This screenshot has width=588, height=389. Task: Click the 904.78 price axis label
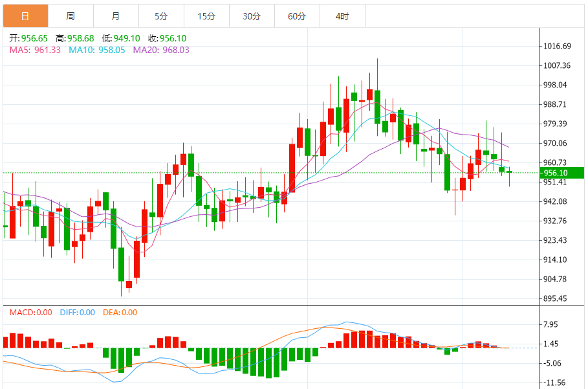click(x=556, y=279)
